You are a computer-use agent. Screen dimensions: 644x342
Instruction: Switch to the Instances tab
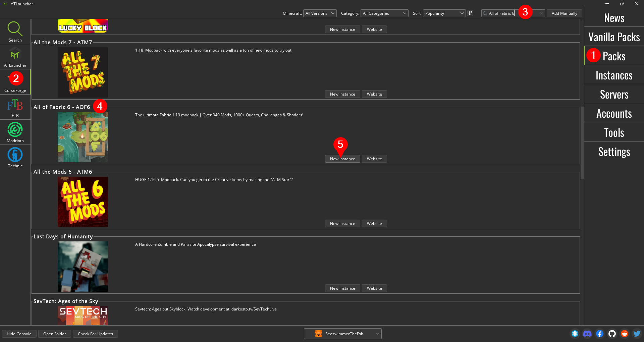click(614, 75)
